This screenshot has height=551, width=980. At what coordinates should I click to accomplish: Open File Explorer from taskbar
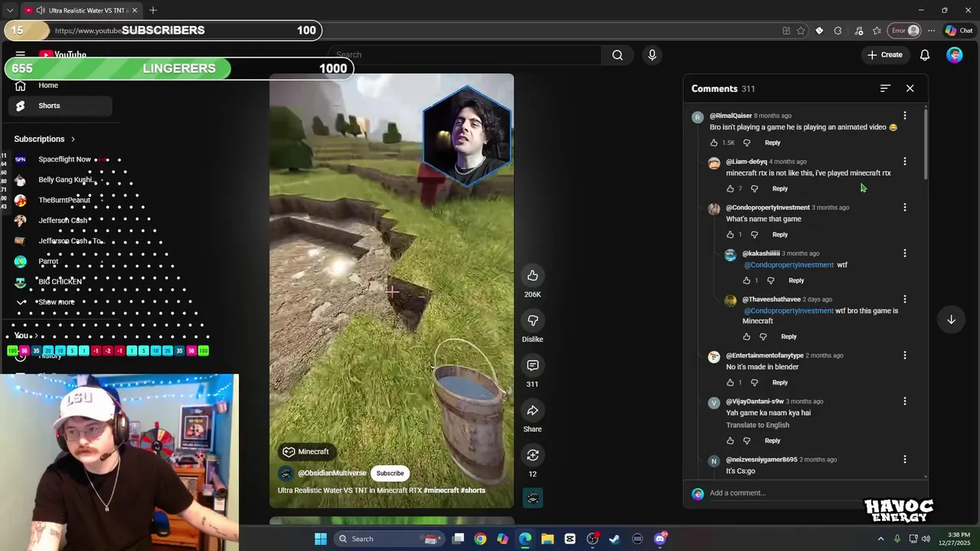click(547, 539)
